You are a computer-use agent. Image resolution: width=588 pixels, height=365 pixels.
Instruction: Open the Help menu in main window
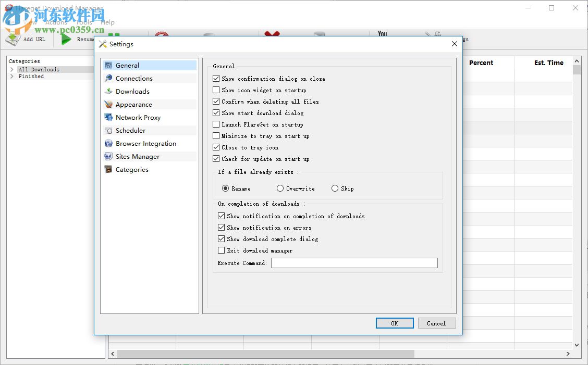pos(107,22)
